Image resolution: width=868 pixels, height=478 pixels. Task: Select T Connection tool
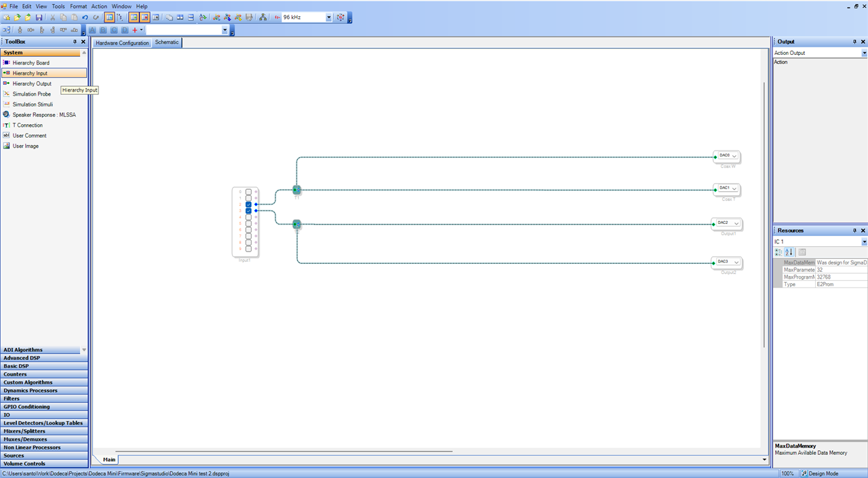tap(27, 125)
